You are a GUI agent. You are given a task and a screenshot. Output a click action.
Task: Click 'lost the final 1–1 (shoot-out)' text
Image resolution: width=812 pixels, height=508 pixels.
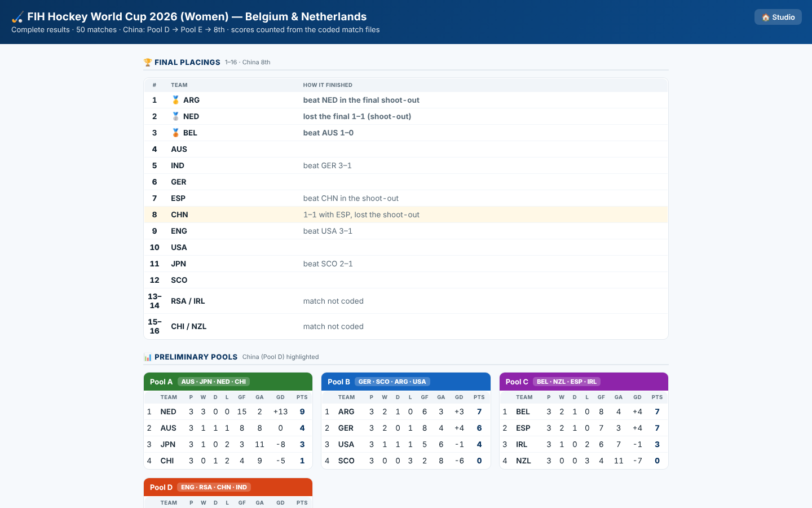358,116
